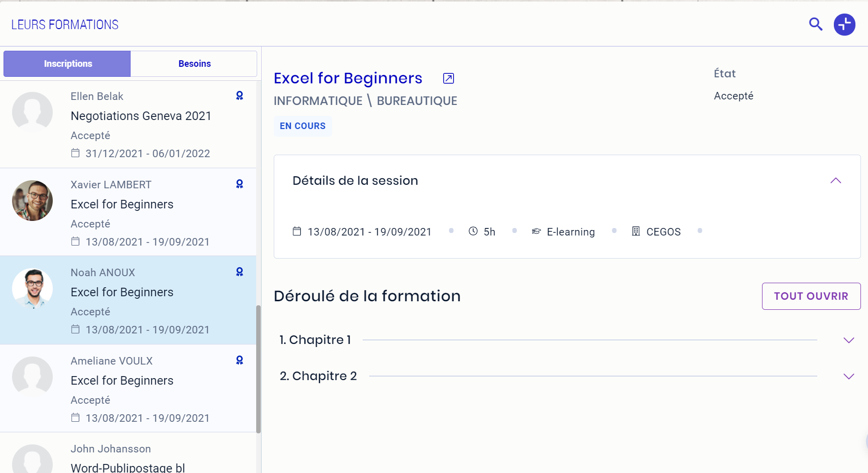The height and width of the screenshot is (473, 868).
Task: Open Excel for Beginners external link icon
Action: coord(449,78)
